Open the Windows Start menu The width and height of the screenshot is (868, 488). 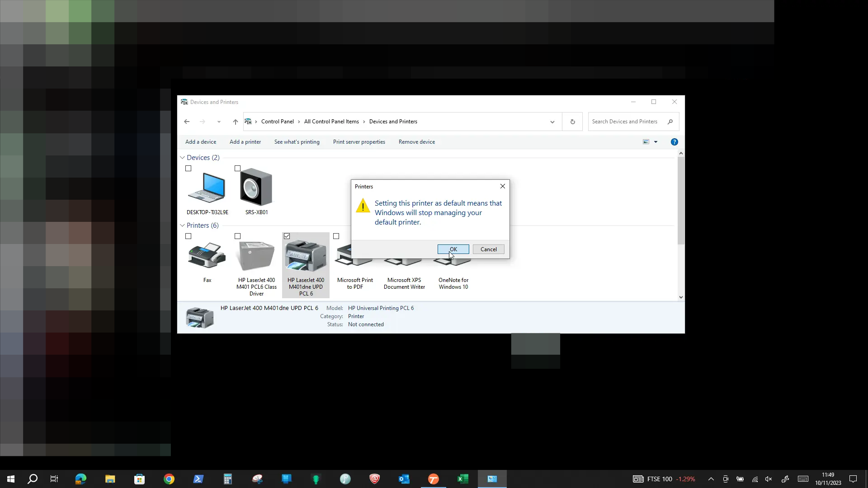tap(11, 479)
